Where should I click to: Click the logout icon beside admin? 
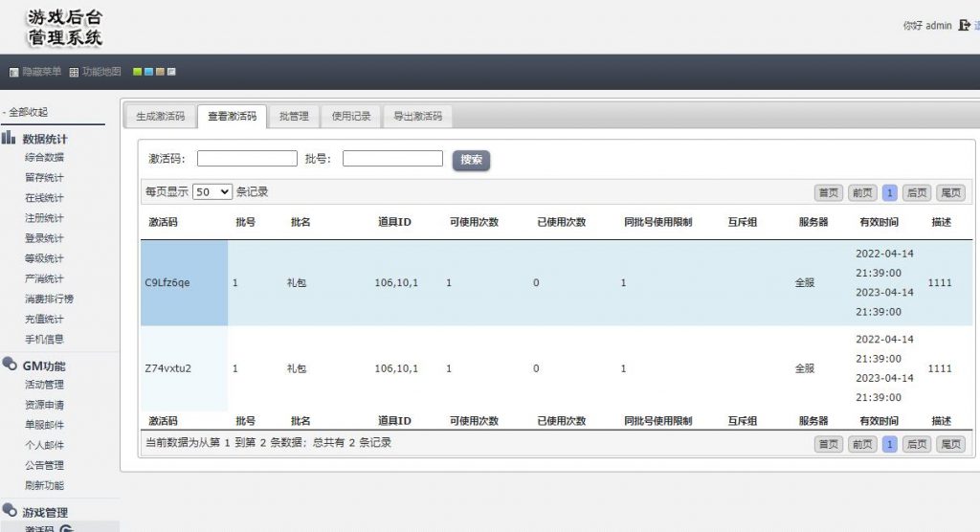[965, 25]
